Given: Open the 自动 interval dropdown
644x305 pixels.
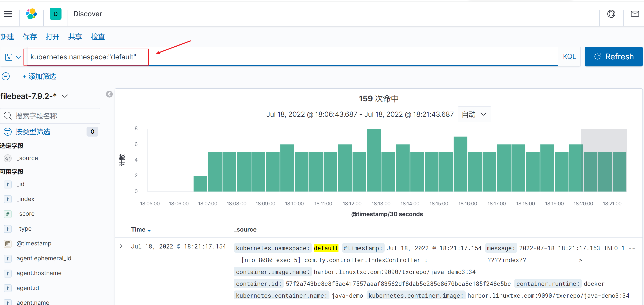Looking at the screenshot, I should pyautogui.click(x=474, y=114).
